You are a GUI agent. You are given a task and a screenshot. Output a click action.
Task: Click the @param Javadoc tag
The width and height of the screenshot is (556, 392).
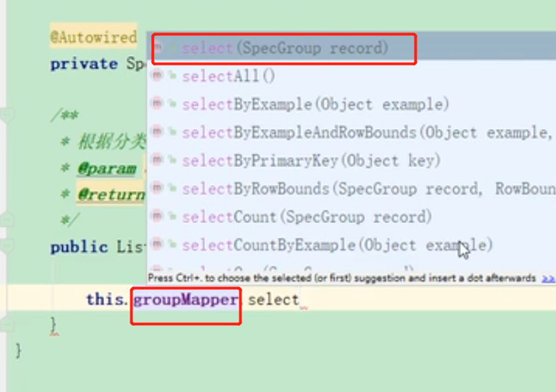(107, 168)
